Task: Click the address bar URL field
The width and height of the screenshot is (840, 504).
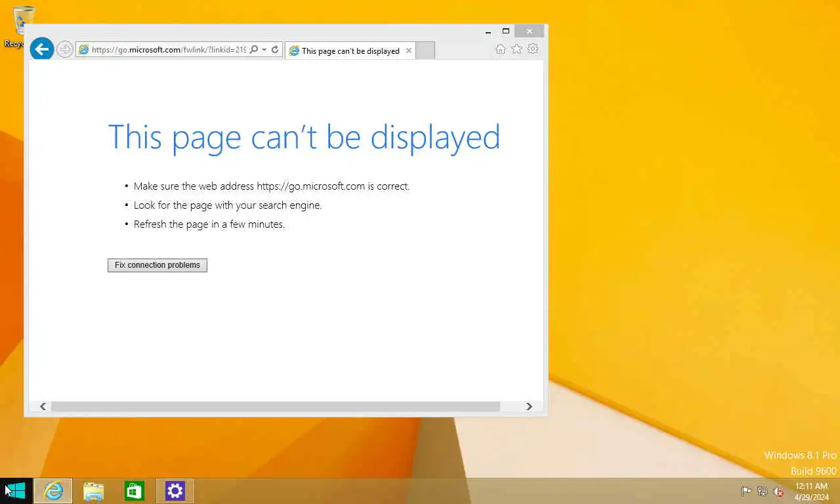Action: click(169, 50)
